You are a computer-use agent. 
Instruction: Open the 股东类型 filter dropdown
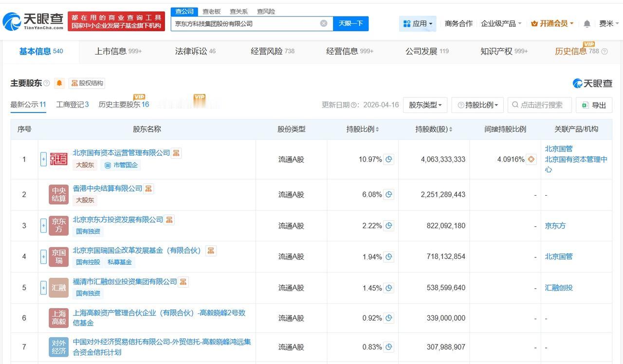coord(425,105)
